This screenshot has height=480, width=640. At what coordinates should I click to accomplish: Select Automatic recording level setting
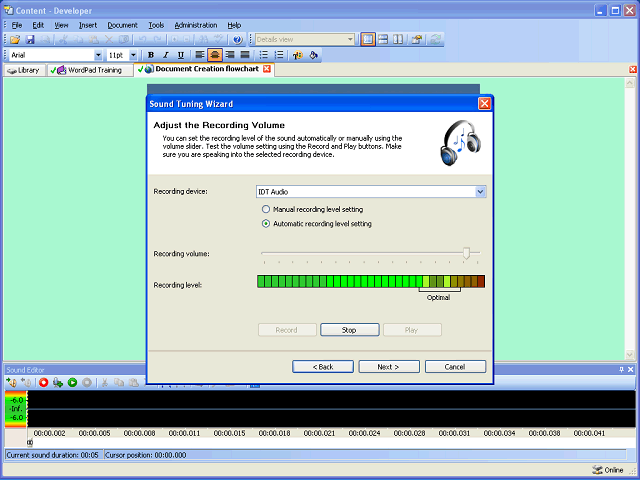point(317,224)
